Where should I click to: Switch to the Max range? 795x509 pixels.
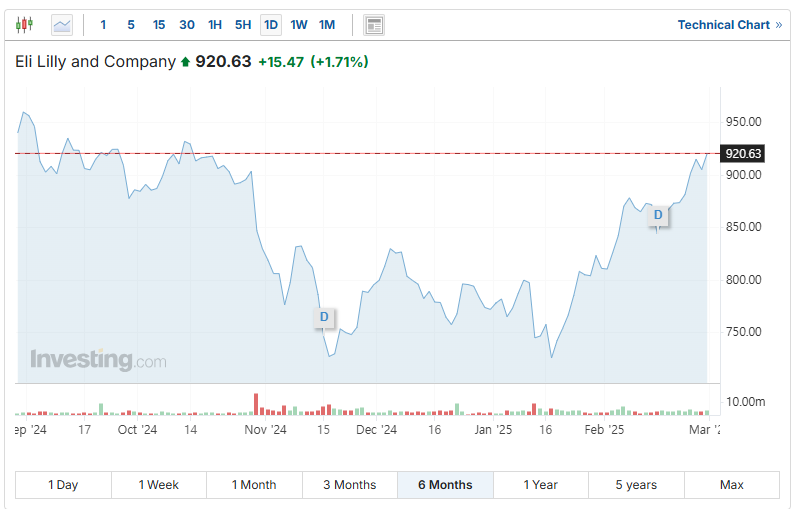(x=732, y=485)
